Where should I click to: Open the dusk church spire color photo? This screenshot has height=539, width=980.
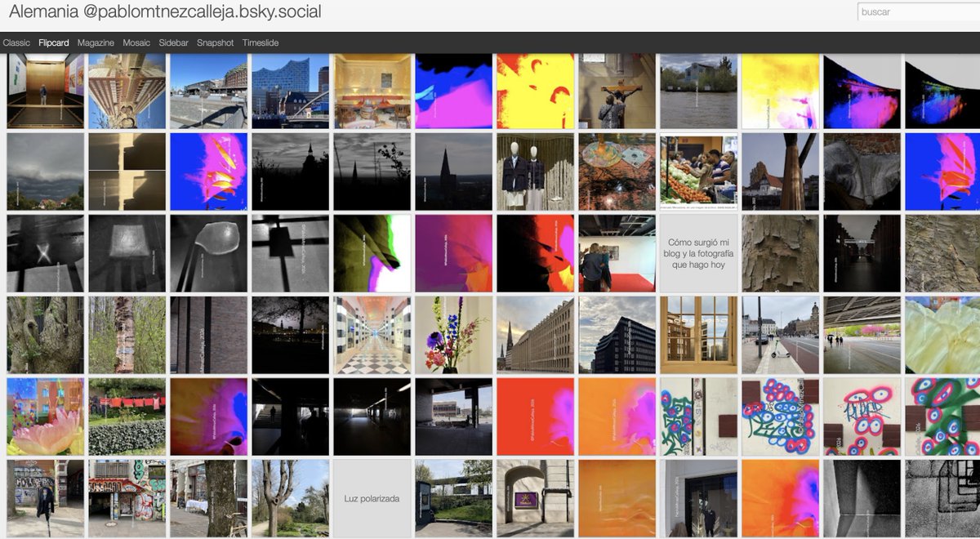[453, 171]
